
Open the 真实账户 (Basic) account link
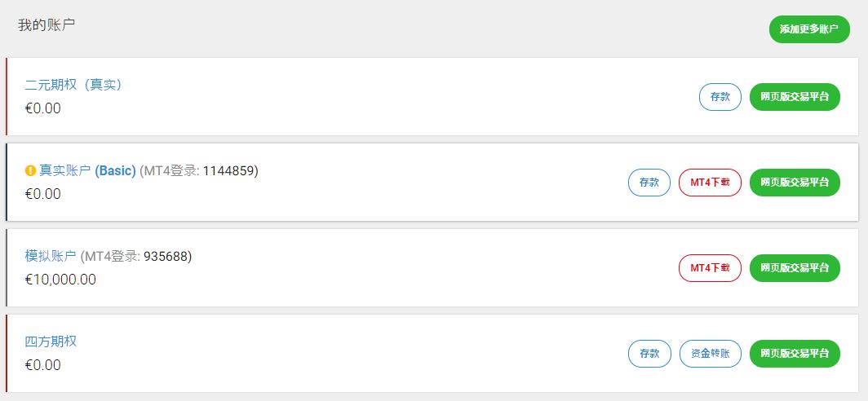point(87,171)
